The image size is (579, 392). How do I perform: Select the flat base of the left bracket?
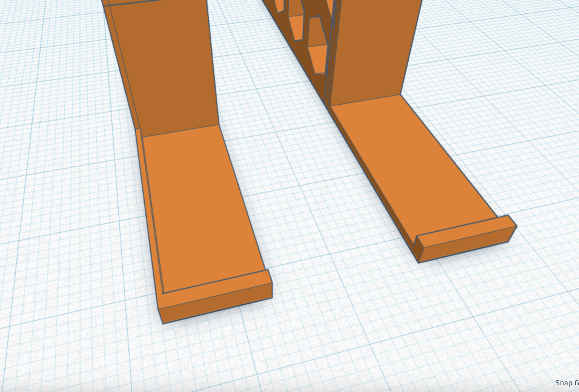pos(197,212)
